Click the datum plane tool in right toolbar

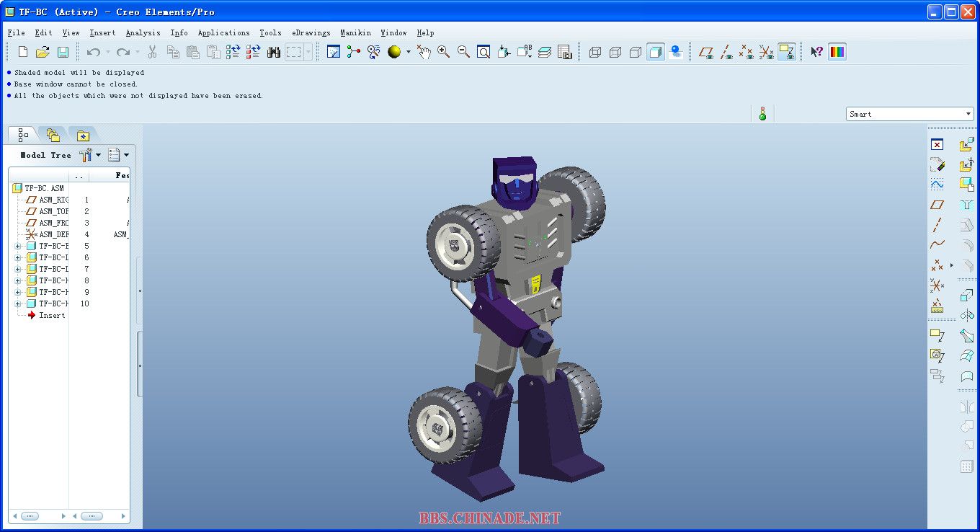[x=937, y=205]
